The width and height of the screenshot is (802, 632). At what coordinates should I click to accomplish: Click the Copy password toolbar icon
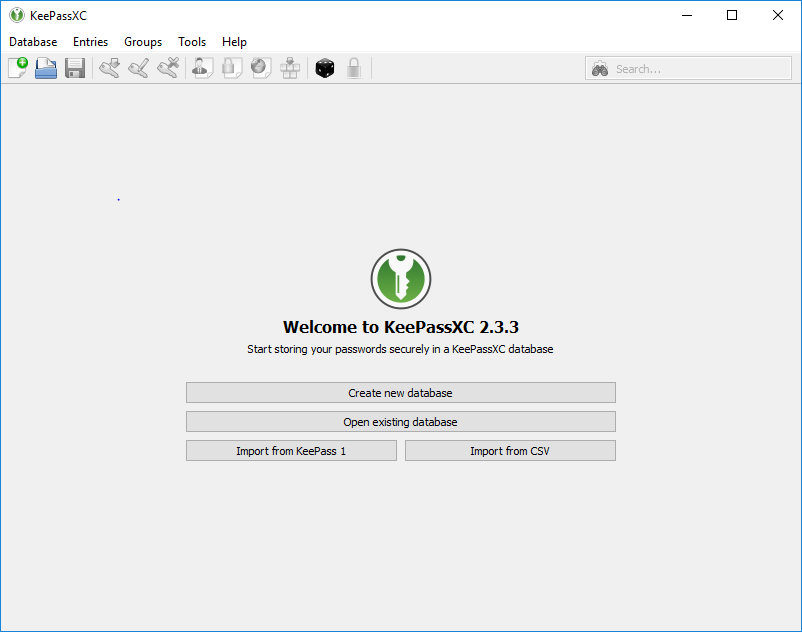pyautogui.click(x=232, y=68)
